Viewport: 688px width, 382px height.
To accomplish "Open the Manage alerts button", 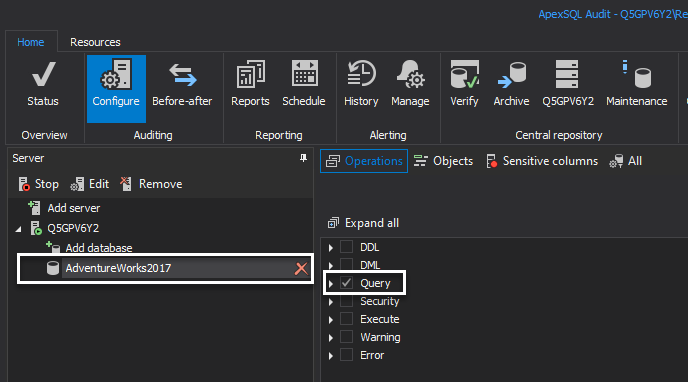I will (x=410, y=84).
